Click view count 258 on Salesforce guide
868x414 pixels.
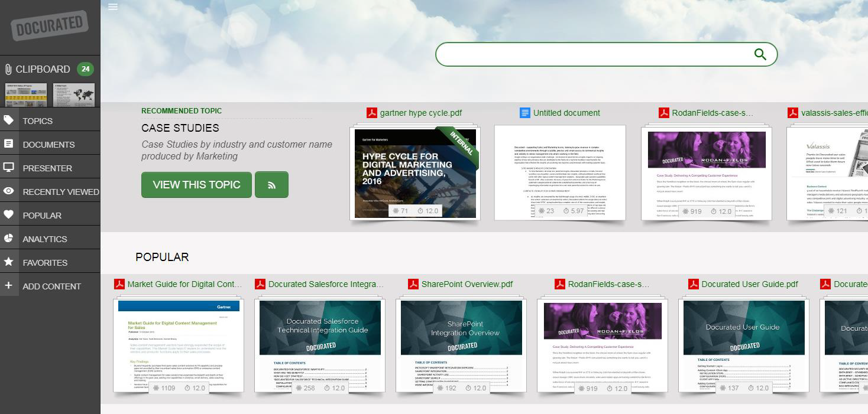coord(304,388)
